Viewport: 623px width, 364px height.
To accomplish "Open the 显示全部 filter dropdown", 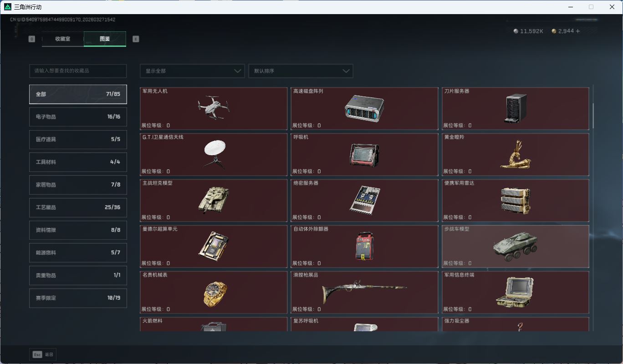I will pos(192,71).
